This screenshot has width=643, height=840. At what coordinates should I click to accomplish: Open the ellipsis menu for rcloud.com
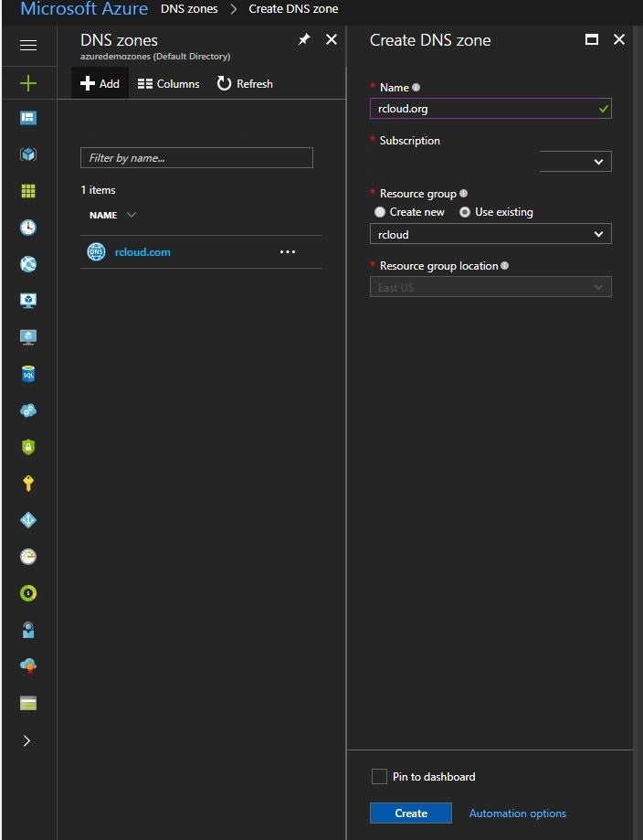coord(288,251)
